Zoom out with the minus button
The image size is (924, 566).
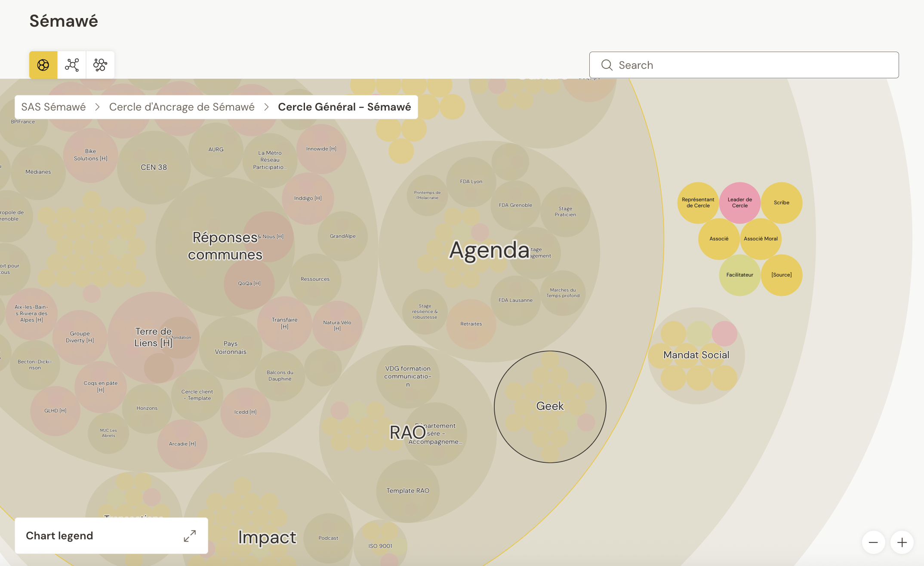pos(873,542)
